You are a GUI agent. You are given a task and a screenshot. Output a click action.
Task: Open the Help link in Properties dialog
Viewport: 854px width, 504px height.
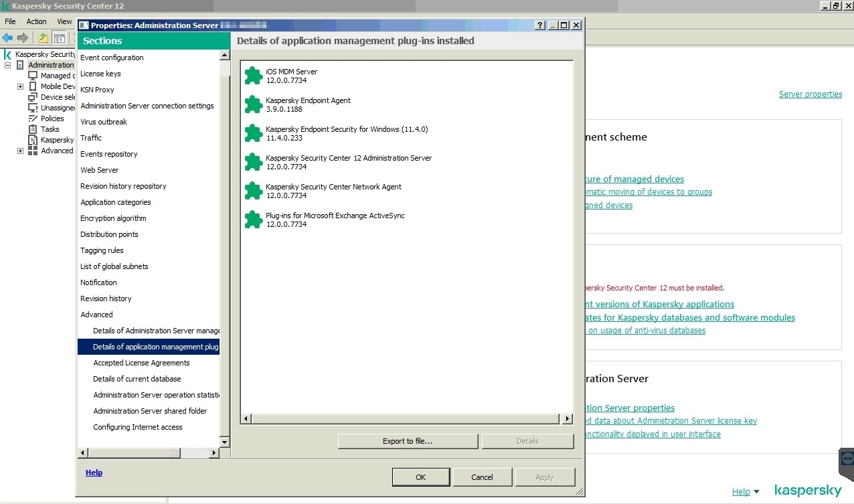pyautogui.click(x=94, y=473)
